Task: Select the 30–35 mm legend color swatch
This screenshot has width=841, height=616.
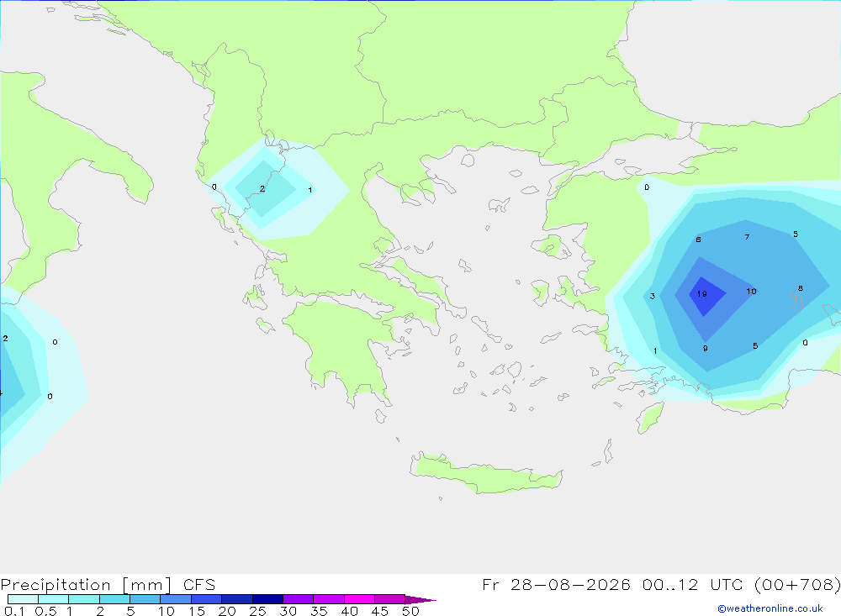Action: coord(299,599)
